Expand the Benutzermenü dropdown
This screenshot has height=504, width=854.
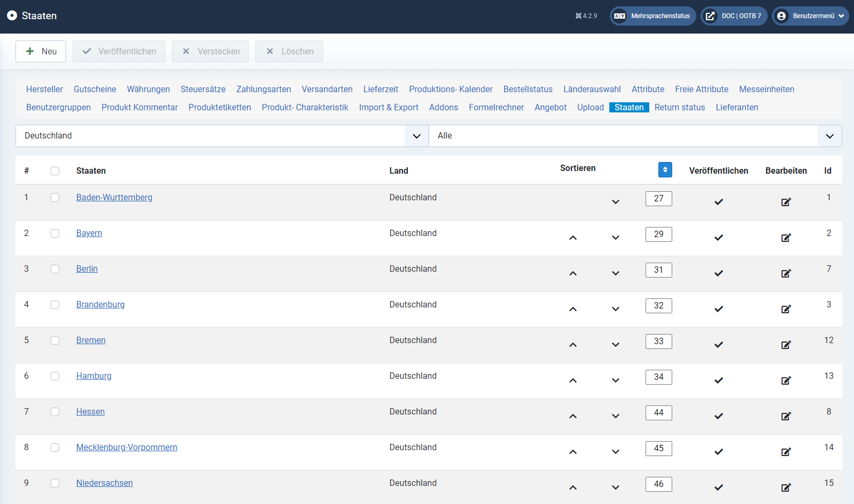[810, 16]
